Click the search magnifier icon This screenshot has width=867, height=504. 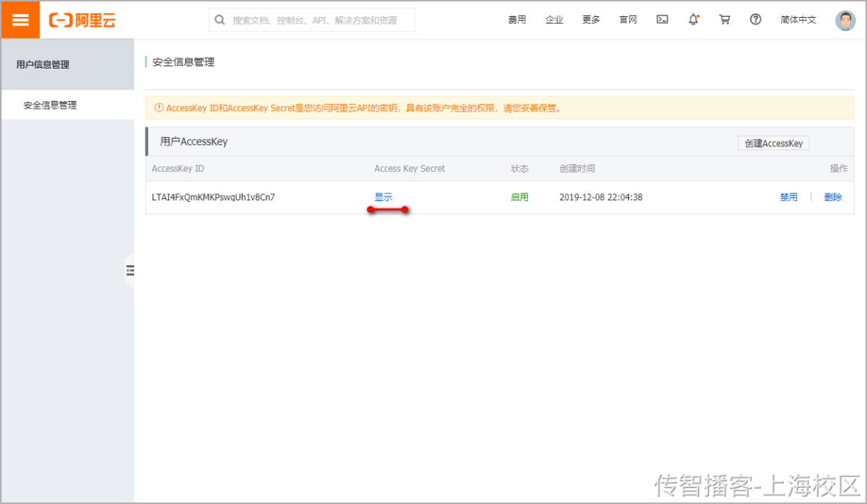point(220,20)
